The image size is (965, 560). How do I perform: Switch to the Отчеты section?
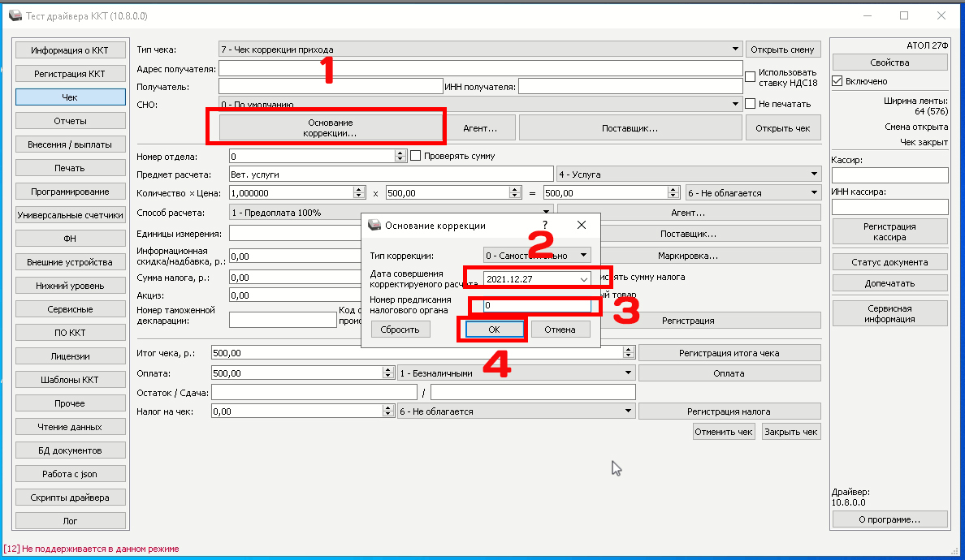(x=70, y=121)
